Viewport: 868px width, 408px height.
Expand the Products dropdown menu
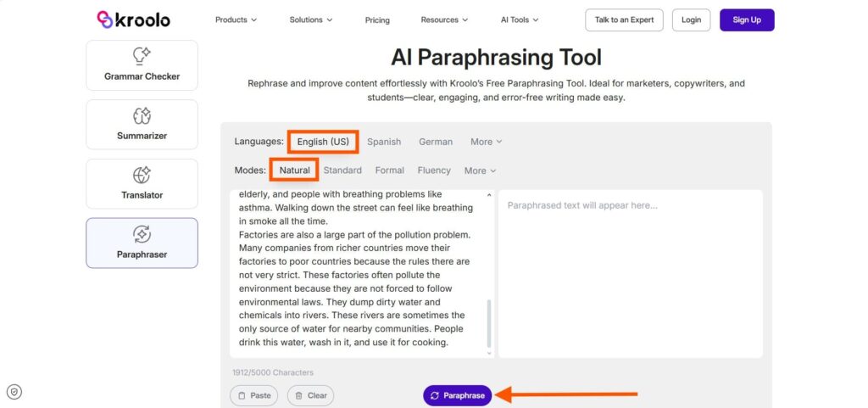point(236,20)
